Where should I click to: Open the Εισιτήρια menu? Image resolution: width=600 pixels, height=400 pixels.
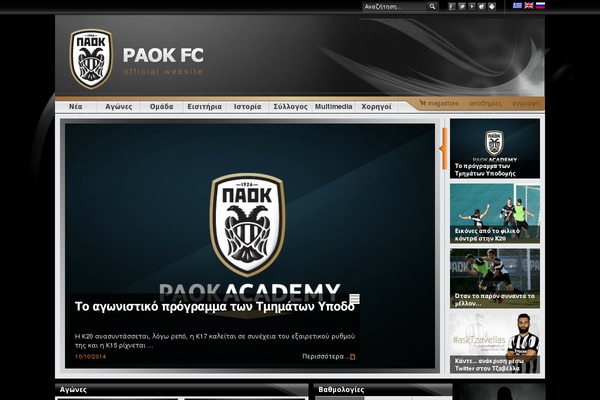pos(204,107)
